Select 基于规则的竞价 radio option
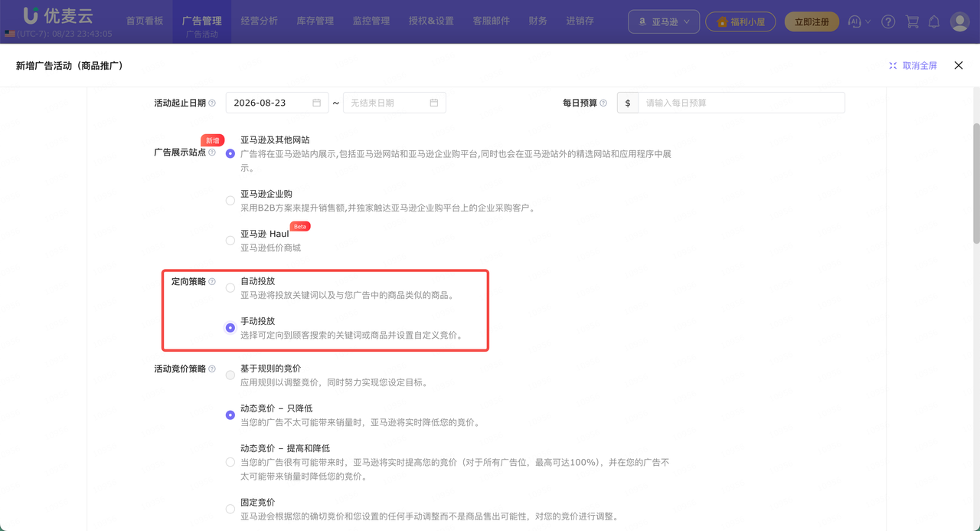This screenshot has height=531, width=980. click(x=230, y=375)
